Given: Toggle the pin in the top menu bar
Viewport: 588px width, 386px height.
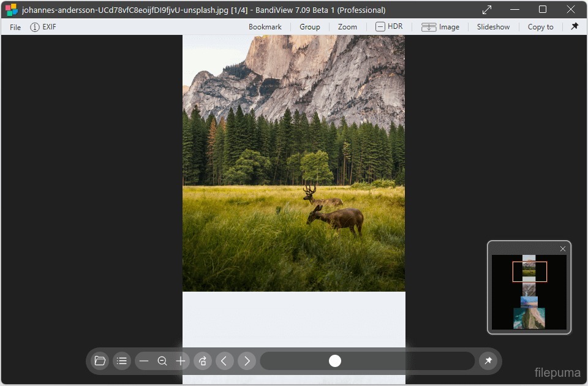Looking at the screenshot, I should pos(575,26).
